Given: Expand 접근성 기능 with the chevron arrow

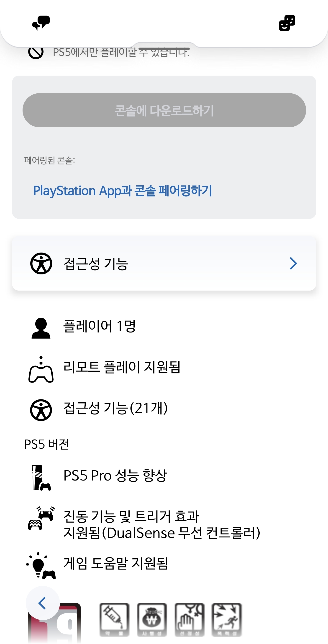Looking at the screenshot, I should pos(293,263).
